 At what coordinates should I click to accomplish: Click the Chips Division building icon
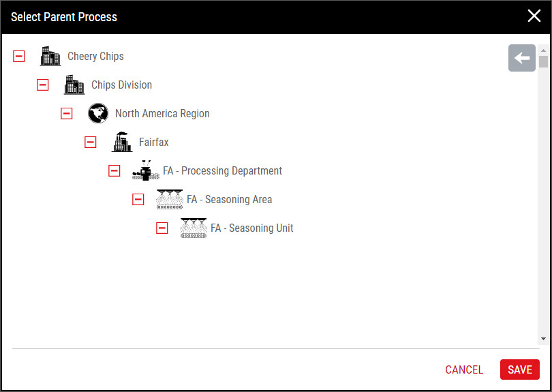coord(74,85)
